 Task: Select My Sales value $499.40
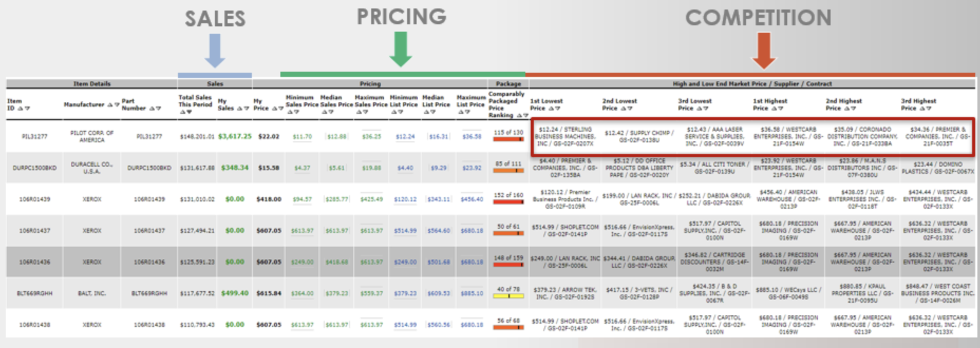tap(235, 294)
